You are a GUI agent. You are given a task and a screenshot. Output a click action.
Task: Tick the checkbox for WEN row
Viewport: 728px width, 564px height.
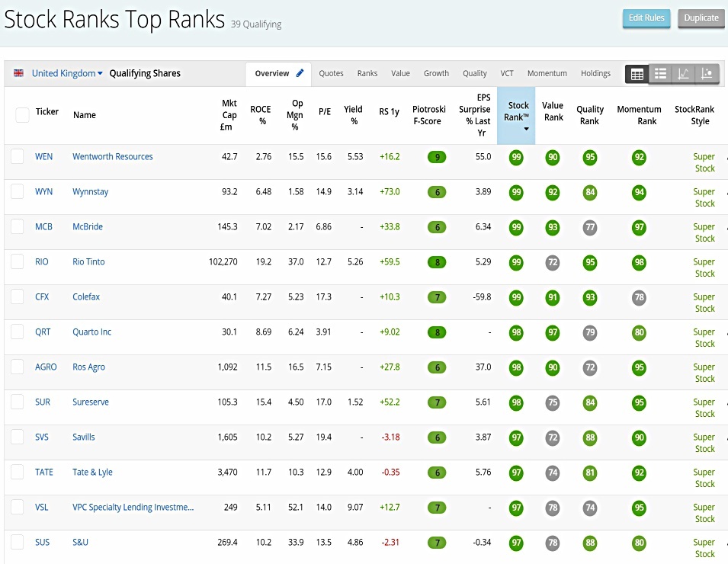[18, 156]
